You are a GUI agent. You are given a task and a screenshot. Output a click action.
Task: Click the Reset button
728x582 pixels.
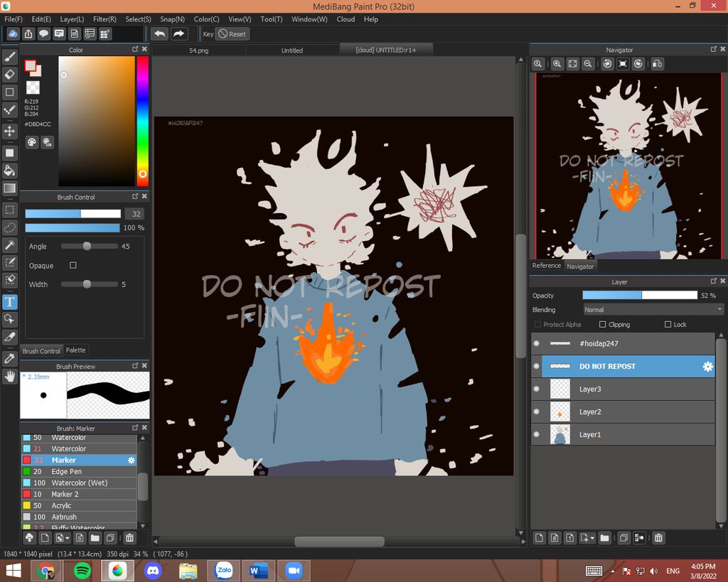[232, 34]
